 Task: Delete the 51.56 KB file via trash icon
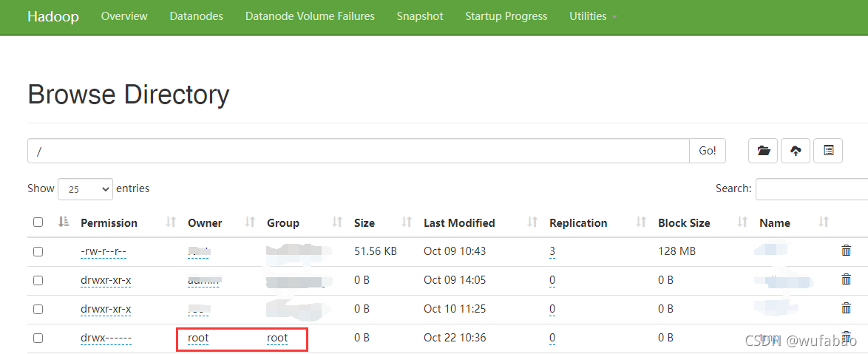click(x=846, y=251)
